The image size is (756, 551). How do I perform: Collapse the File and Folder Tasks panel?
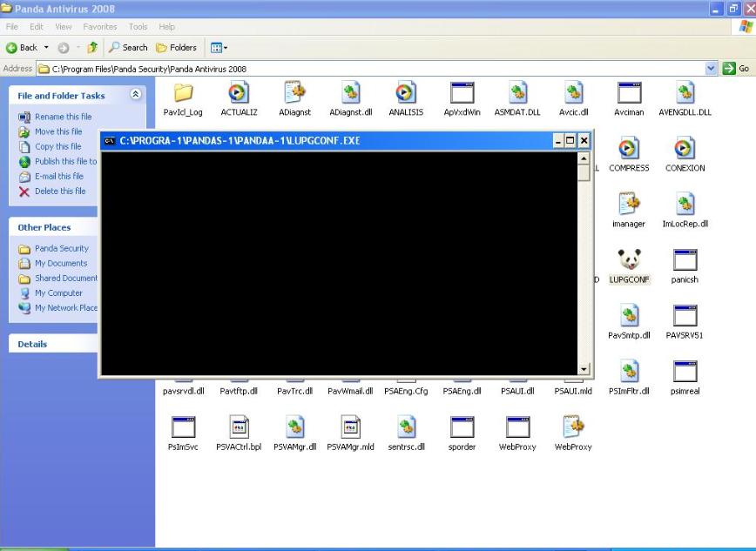point(135,95)
